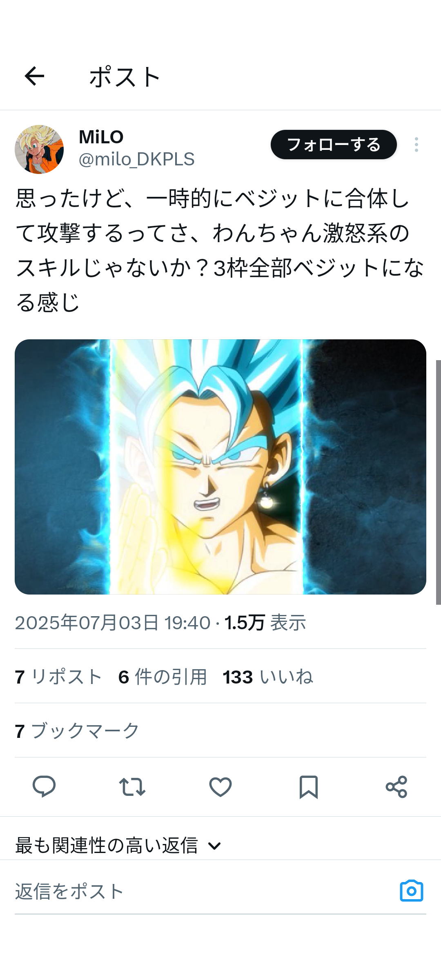Screen dimensions: 441x980
Task: Bookmark the post with the ribbon icon
Action: coord(309,786)
